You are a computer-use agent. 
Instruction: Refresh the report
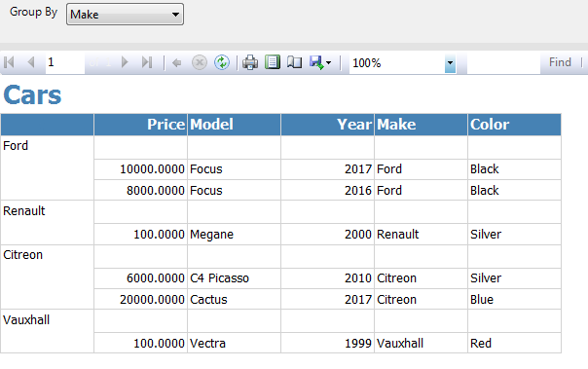point(222,62)
